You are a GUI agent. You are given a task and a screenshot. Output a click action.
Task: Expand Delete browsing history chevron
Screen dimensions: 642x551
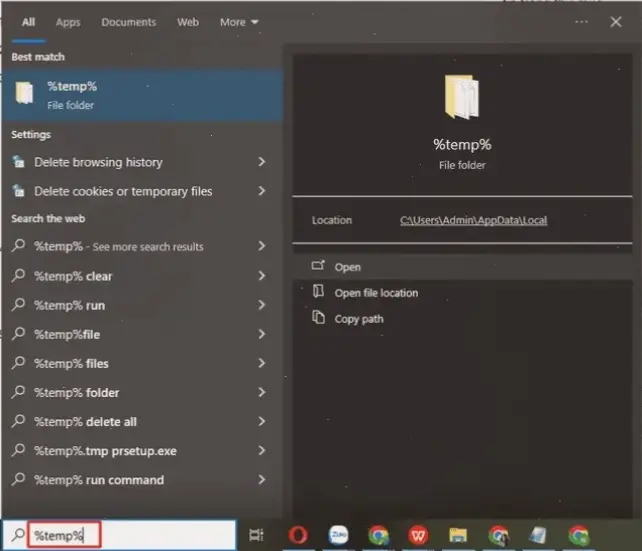click(262, 162)
